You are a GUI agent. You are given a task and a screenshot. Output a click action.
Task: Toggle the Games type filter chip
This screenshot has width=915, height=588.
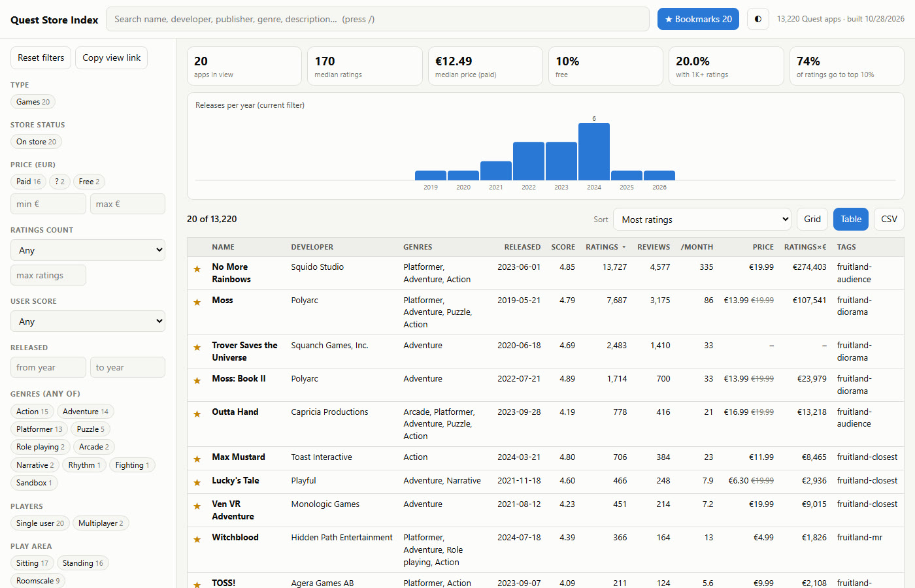point(33,102)
